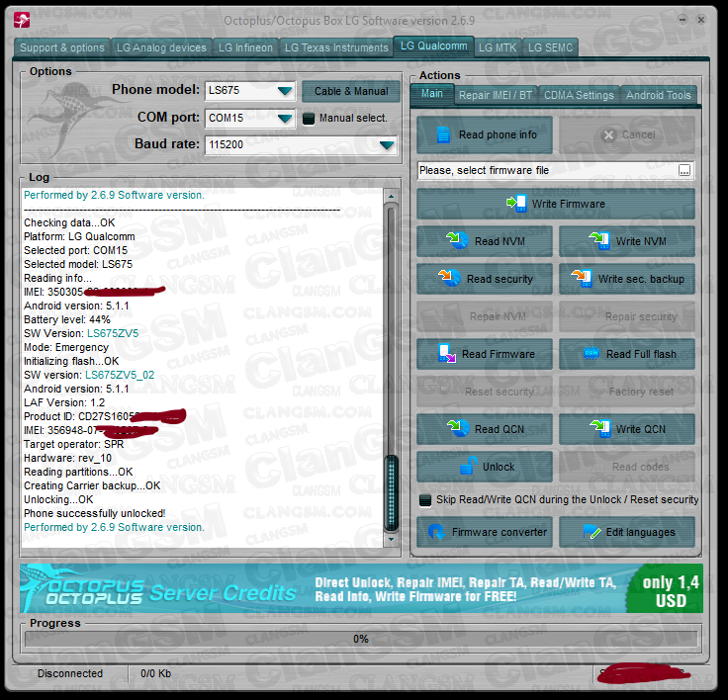
Task: Open the COM port dropdown
Action: pos(285,118)
